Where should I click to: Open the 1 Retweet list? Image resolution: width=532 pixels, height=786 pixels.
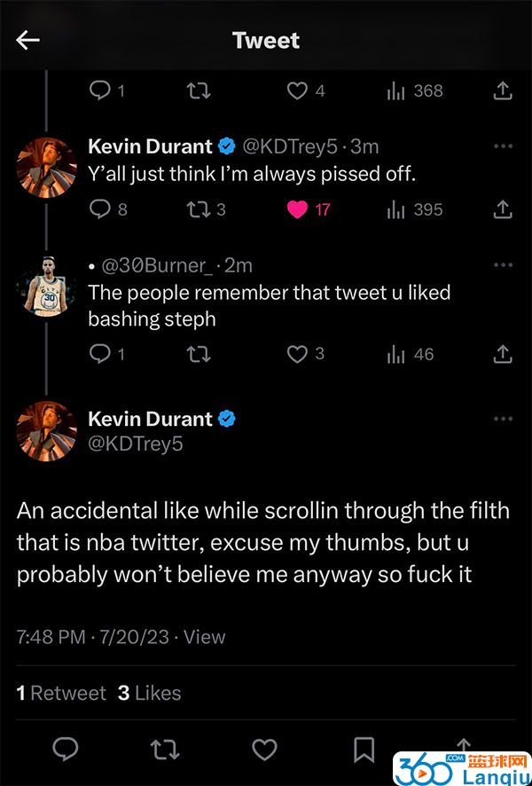[61, 693]
